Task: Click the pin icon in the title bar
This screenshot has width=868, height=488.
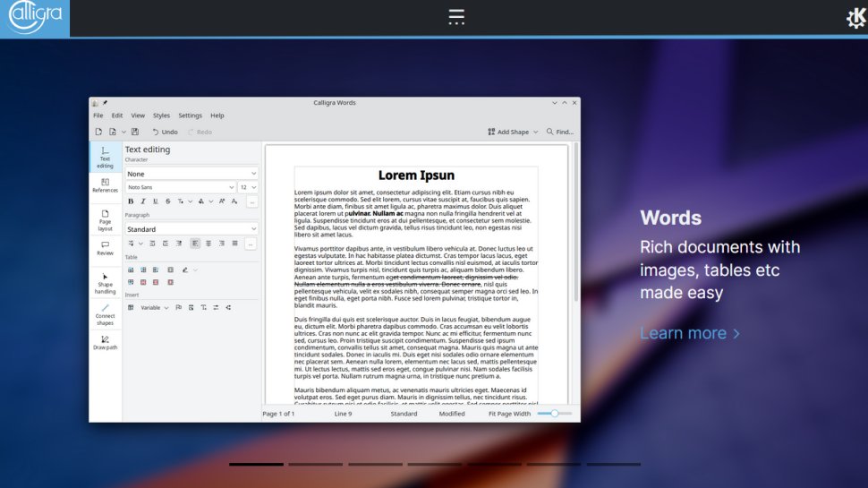Action: (105, 102)
